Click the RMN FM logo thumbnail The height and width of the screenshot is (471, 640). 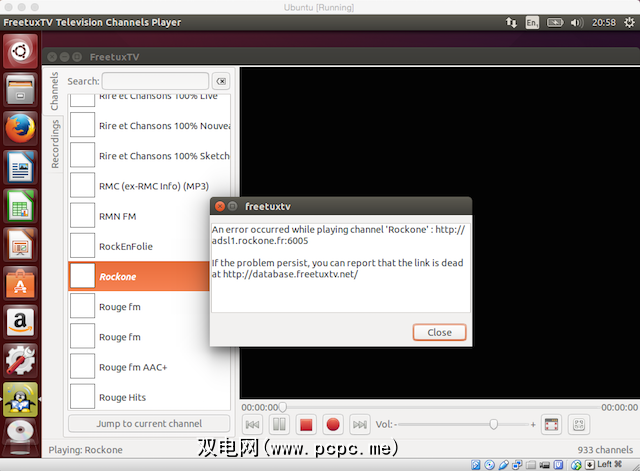[82, 216]
